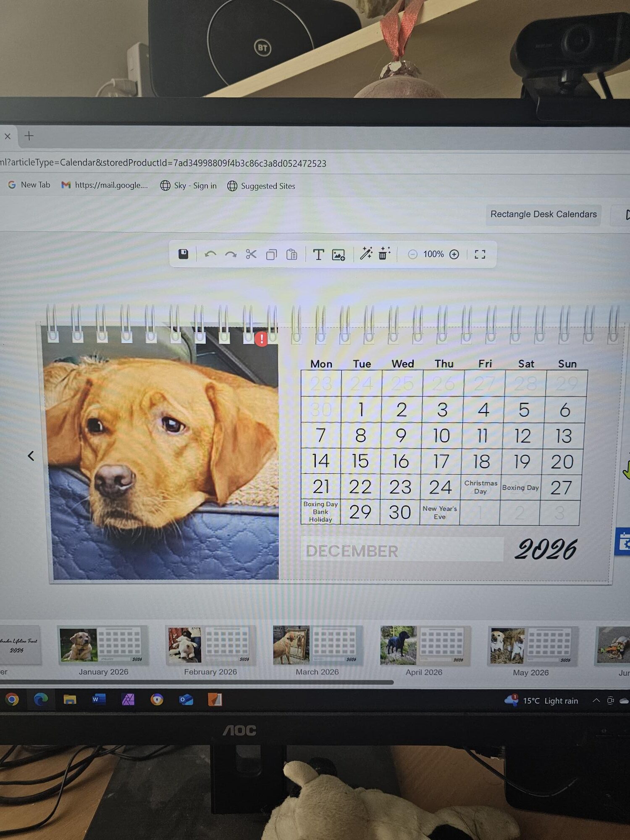Open Outlook from the taskbar
630x840 pixels.
[x=186, y=700]
